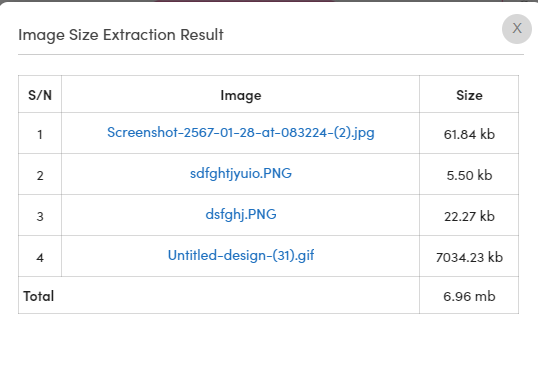Click the 6.96 mb total value
This screenshot has width=538, height=392.
point(469,296)
